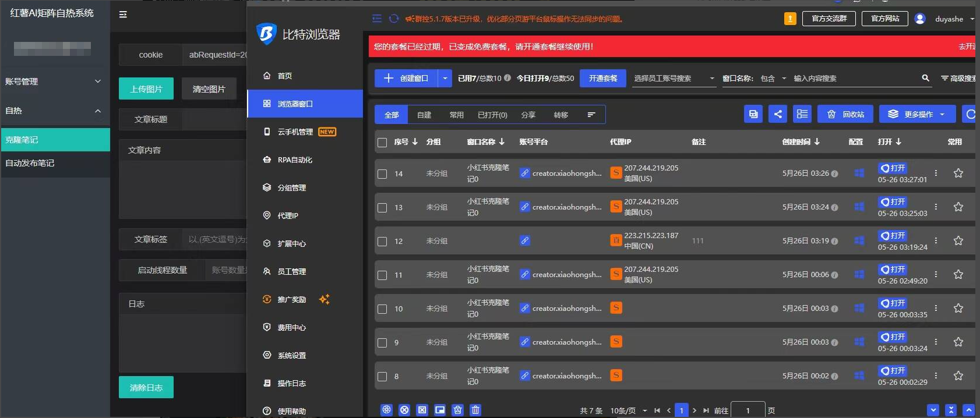Click the orange alert notification icon
The width and height of the screenshot is (980, 418).
[x=790, y=19]
